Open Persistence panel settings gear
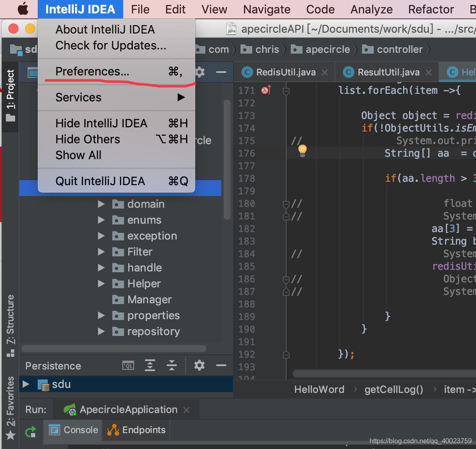This screenshot has width=476, height=449. [199, 365]
